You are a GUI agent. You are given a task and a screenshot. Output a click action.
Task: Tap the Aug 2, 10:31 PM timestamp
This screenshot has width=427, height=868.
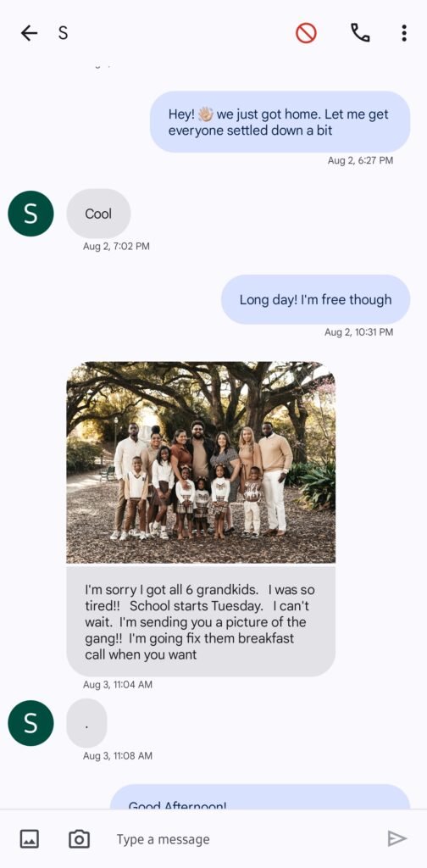coord(359,332)
